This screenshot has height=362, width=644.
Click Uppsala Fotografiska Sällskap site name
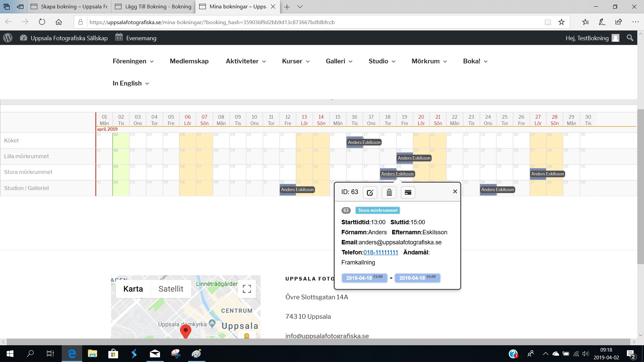click(69, 38)
